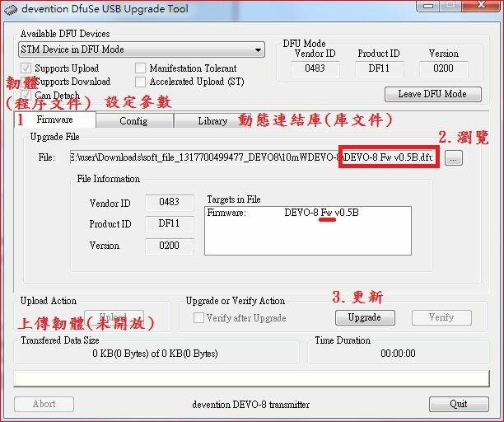This screenshot has width=504, height=422.
Task: Start the firmware with the Upgrade button
Action: (365, 318)
